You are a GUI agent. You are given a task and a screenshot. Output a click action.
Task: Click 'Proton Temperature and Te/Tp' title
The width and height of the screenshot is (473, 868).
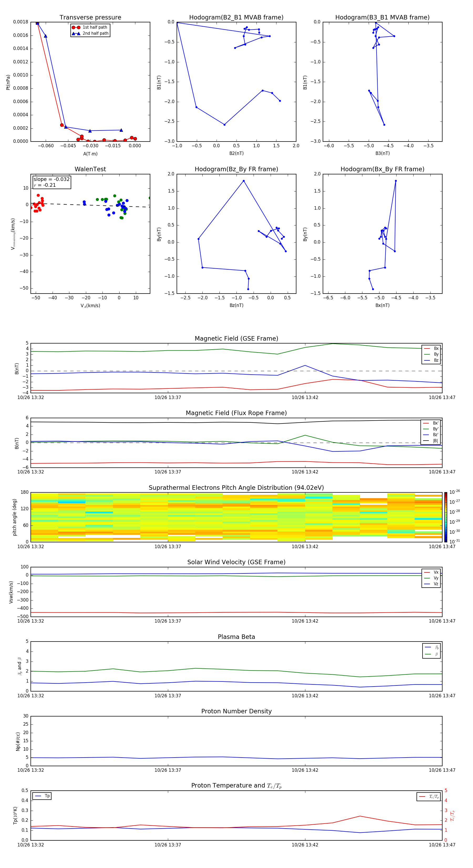pos(236,786)
